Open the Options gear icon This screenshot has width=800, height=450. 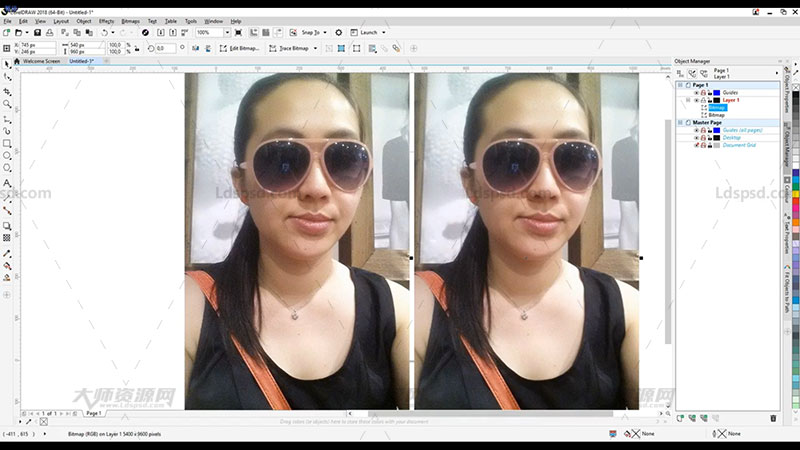tap(338, 32)
